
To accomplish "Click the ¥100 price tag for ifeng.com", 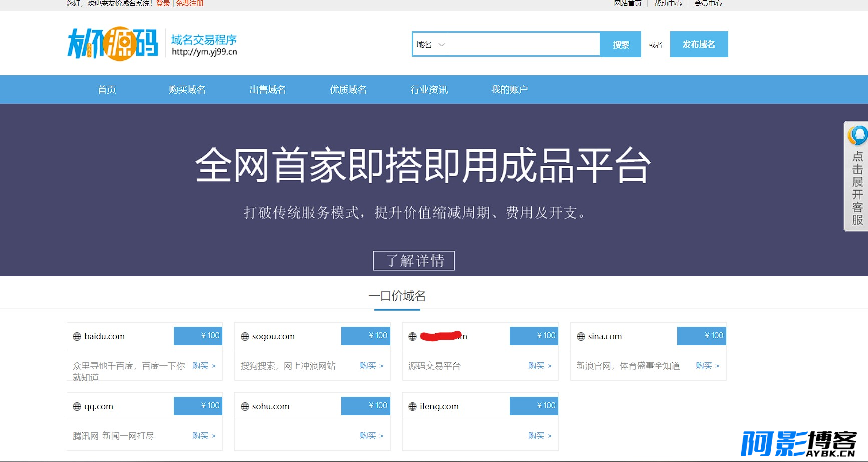I will [534, 406].
